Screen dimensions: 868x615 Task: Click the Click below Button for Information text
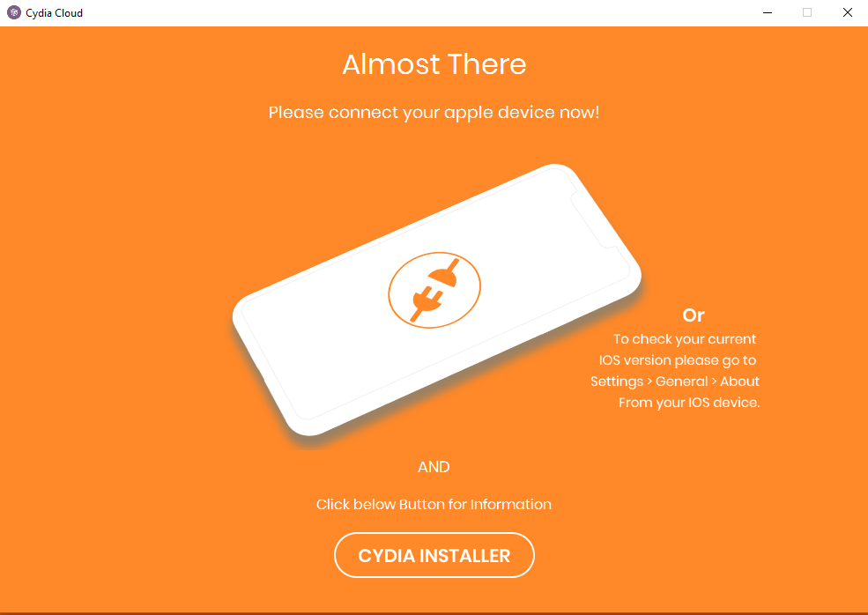434,504
